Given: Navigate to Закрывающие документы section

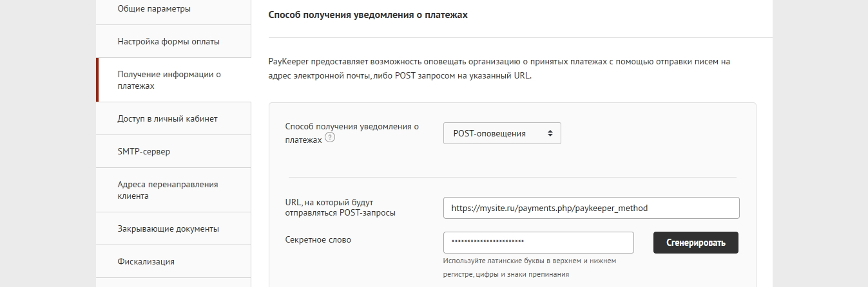Looking at the screenshot, I should [x=168, y=228].
